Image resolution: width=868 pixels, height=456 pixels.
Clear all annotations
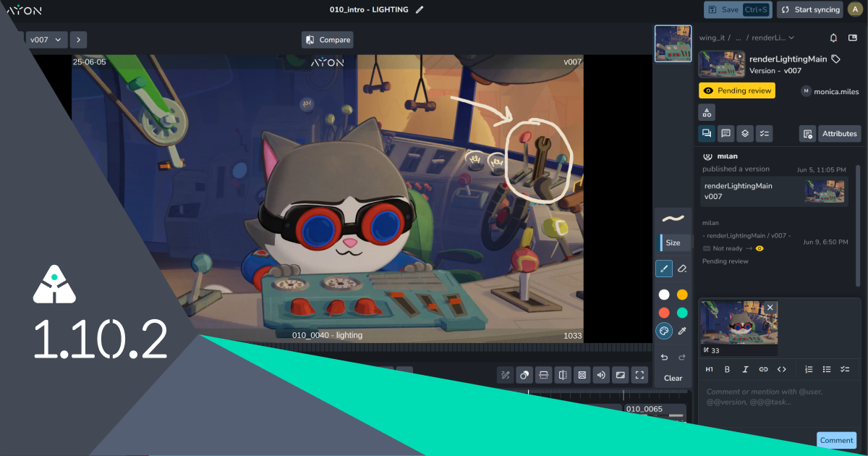(x=673, y=378)
